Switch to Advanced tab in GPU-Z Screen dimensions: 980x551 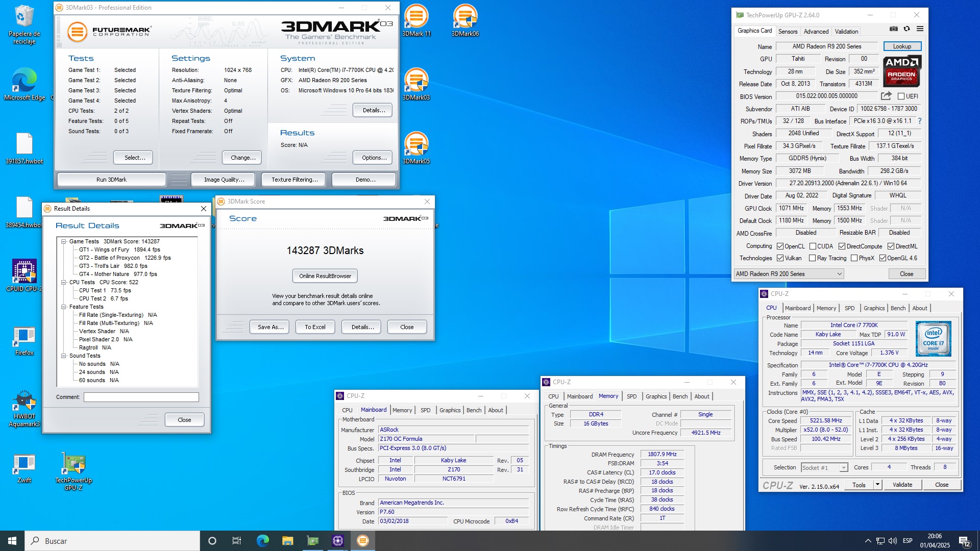pos(816,31)
